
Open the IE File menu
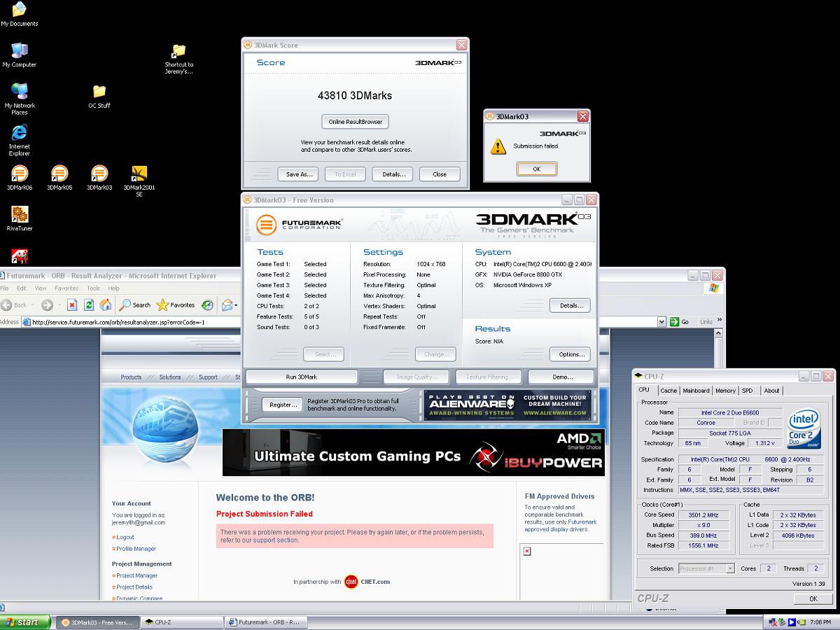tap(4, 288)
